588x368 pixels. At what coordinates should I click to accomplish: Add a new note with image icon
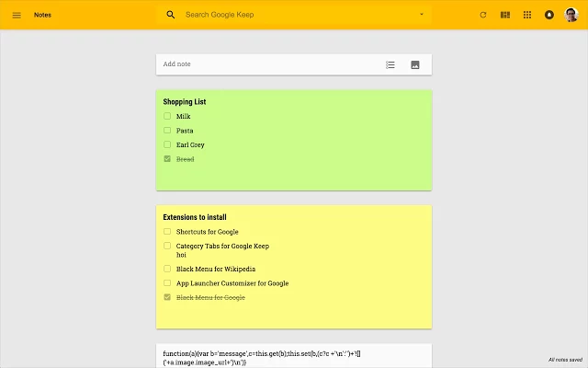coord(415,64)
